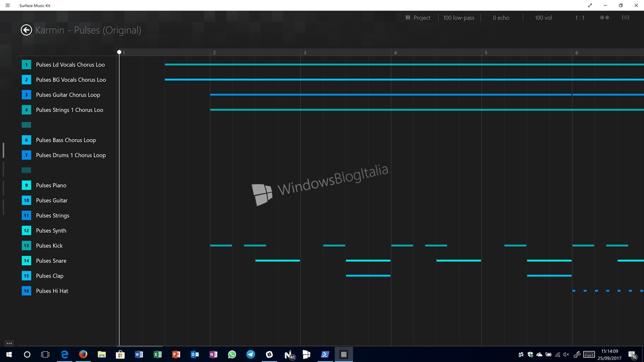Select Pulses Clap track name
The height and width of the screenshot is (362, 644).
pos(50,276)
